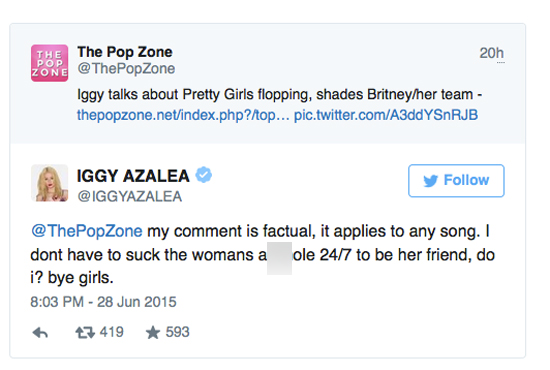The image size is (550, 370).
Task: View the 419 retweets count
Action: click(112, 332)
